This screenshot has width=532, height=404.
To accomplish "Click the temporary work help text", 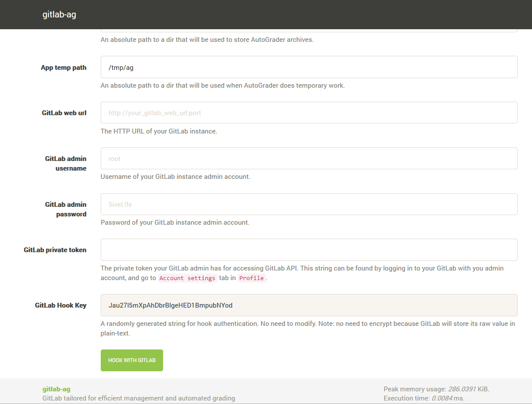I will 223,86.
